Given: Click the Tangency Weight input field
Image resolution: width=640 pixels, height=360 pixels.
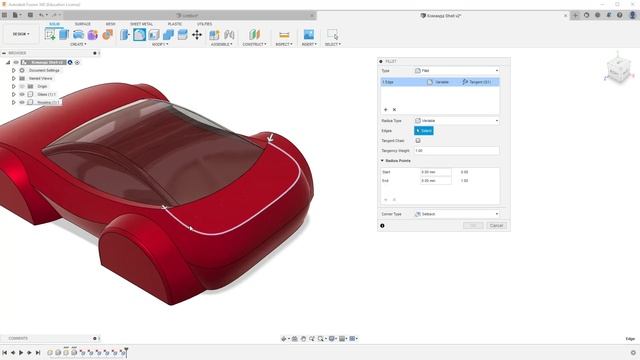Looking at the screenshot, I should click(456, 151).
